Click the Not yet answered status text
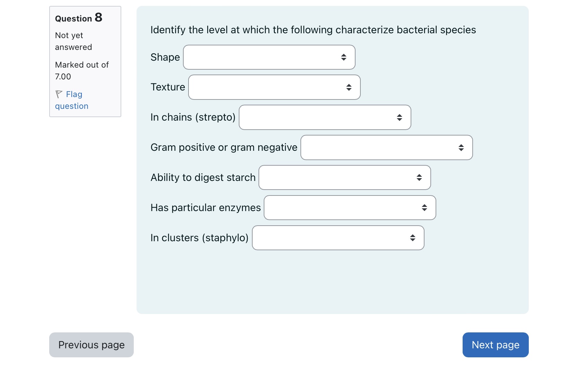This screenshot has width=578, height=392. (x=73, y=41)
